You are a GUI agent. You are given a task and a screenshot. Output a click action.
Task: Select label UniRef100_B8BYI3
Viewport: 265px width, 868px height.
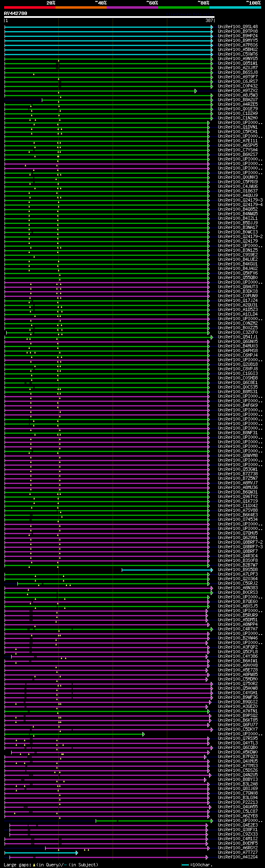coord(238,780)
